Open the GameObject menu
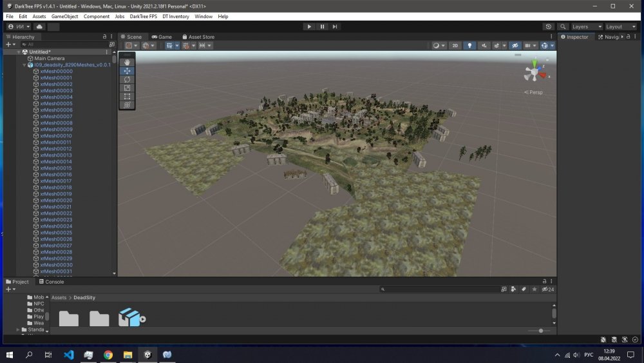Screen dimensions: 644x363 (64, 16)
